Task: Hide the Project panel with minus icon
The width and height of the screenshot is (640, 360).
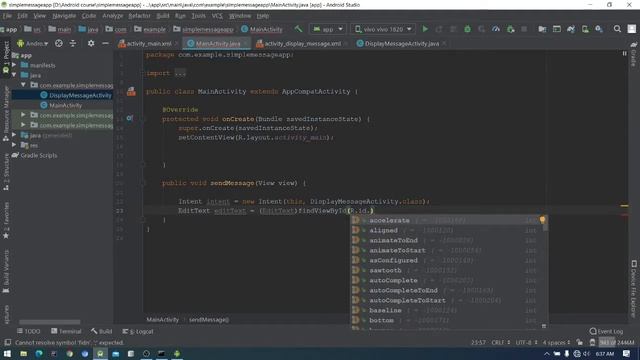Action: coord(105,43)
